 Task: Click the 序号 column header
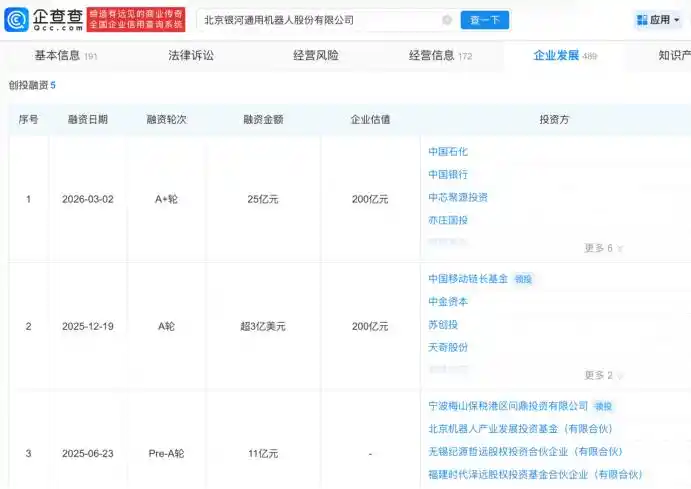click(x=28, y=119)
